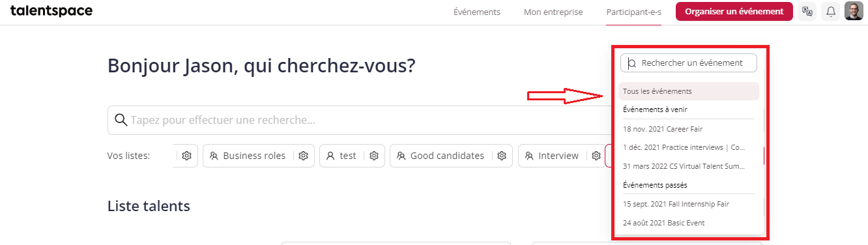Click Organiser un événement button
Image resolution: width=868 pixels, height=245 pixels.
point(734,11)
